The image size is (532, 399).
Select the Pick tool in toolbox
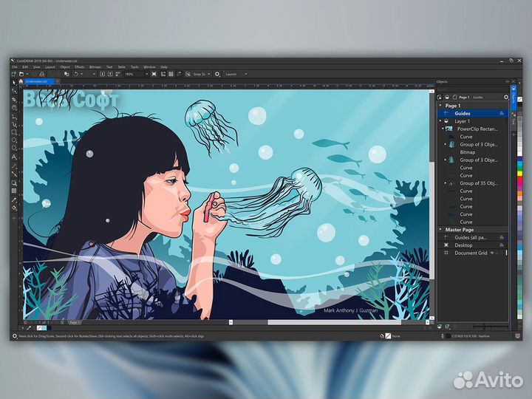click(x=14, y=83)
